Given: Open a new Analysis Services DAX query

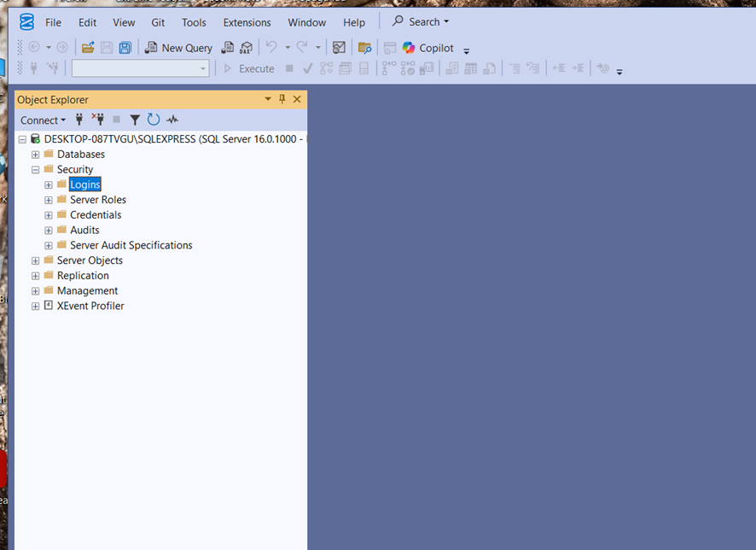Looking at the screenshot, I should click(x=247, y=47).
